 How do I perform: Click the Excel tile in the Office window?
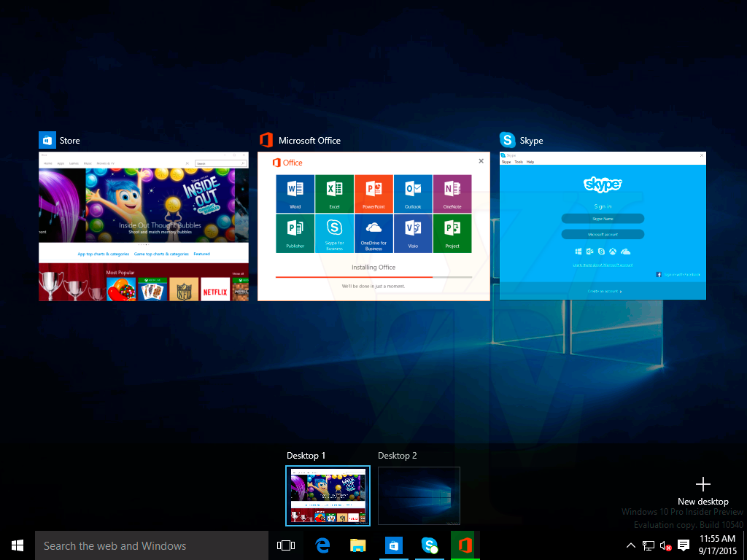[x=334, y=194]
